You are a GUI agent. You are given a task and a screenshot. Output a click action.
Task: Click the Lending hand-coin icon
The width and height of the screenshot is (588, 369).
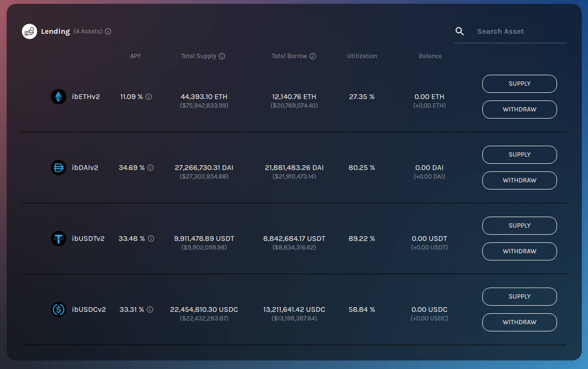tap(30, 31)
